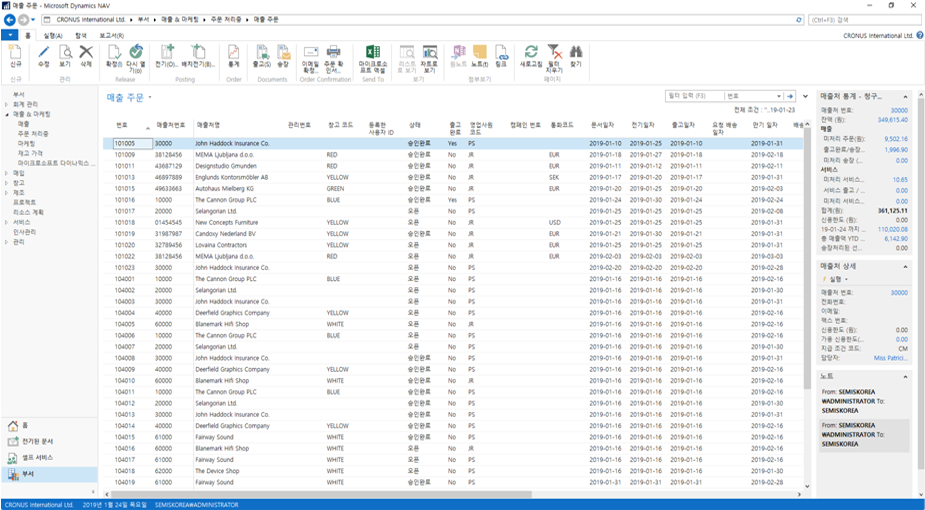This screenshot has height=510, width=925.
Task: Collapse the 매출 & 마케팅 tree node
Action: point(7,114)
